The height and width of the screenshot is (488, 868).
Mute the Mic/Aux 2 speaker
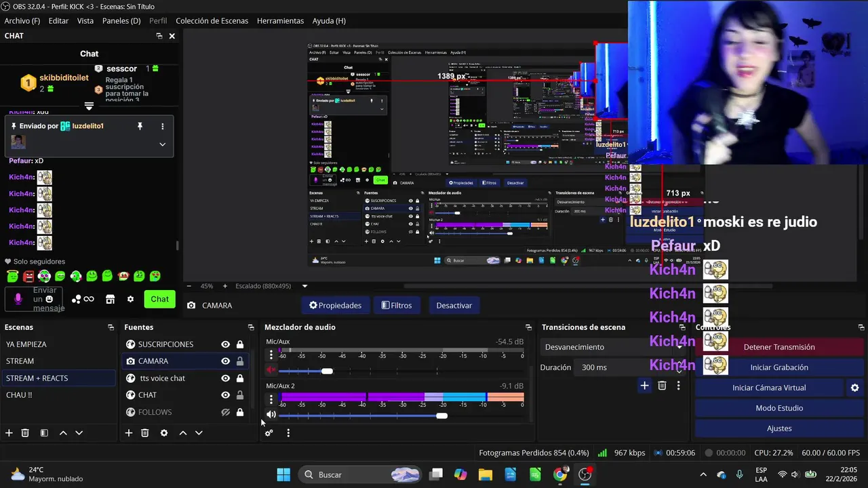pyautogui.click(x=271, y=415)
